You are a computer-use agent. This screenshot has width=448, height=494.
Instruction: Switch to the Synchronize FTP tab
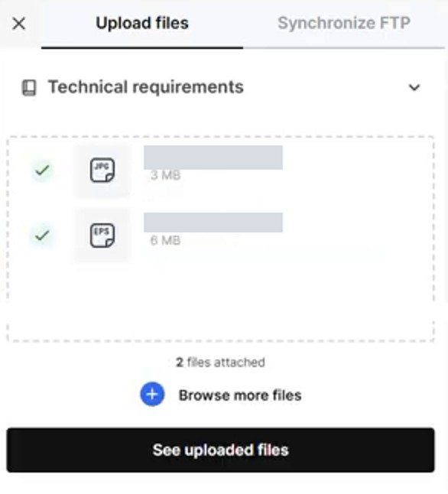(344, 23)
